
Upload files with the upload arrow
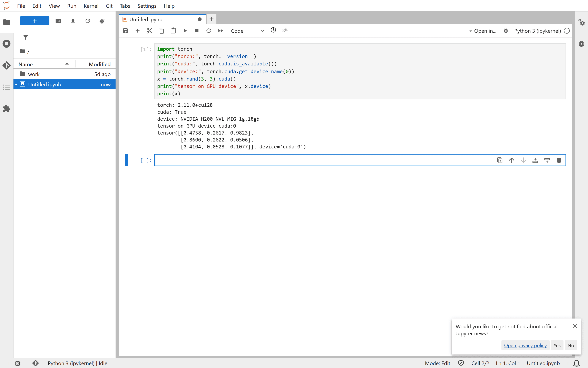73,21
